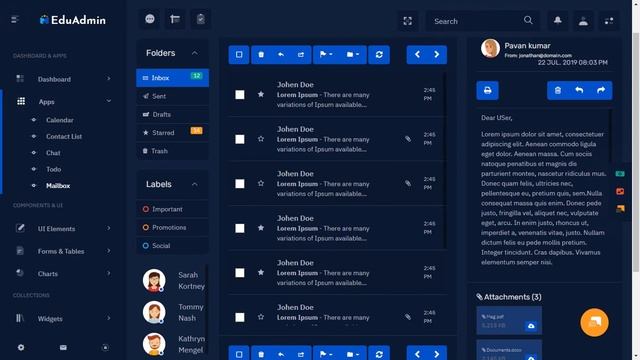Refresh the inbox list from top toolbar
Screen dimensions: 640x360
point(379,55)
